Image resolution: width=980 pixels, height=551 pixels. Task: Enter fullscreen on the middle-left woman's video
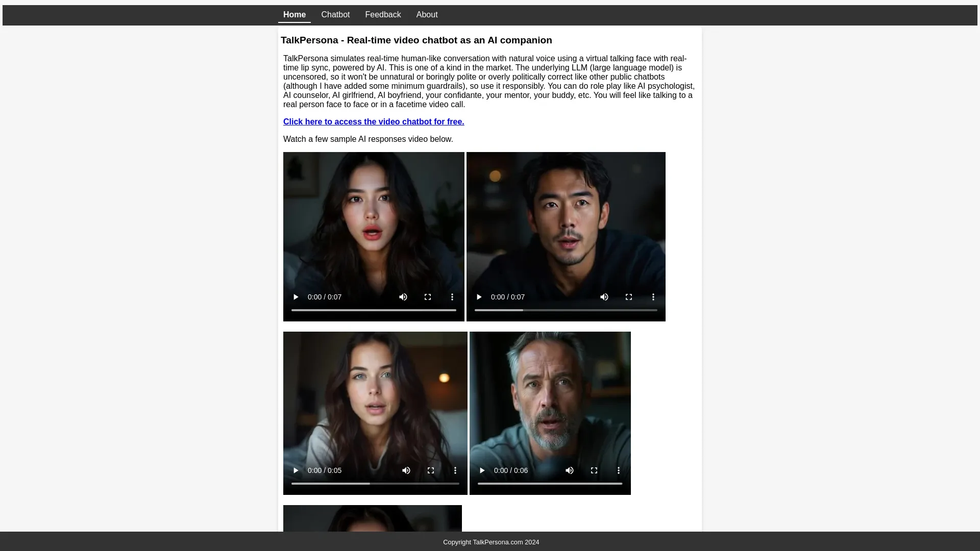coord(431,470)
